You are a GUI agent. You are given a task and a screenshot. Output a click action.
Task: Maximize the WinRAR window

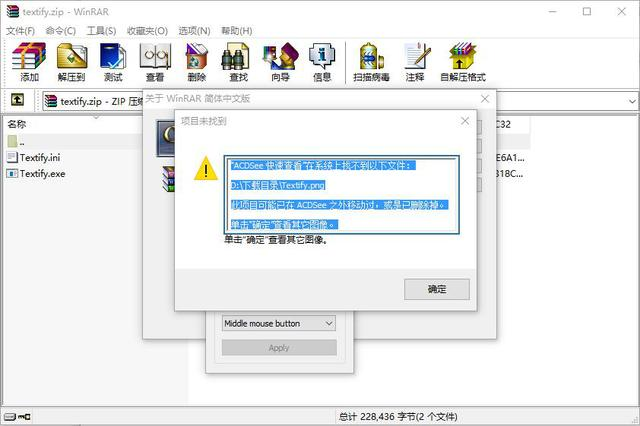587,11
